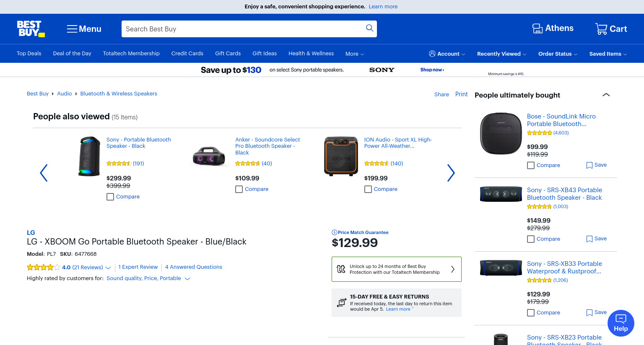This screenshot has height=345, width=644.
Task: Save Sony SRS-XB43 bookmark
Action: [596, 239]
